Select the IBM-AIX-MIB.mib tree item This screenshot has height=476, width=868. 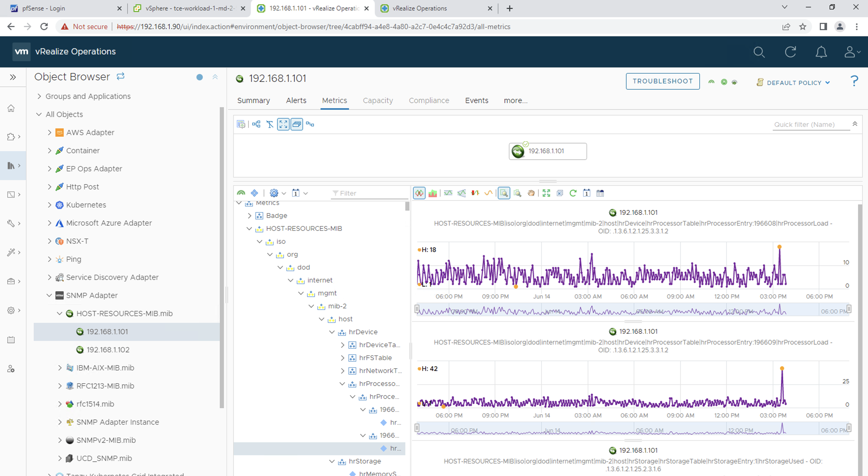[x=105, y=368]
